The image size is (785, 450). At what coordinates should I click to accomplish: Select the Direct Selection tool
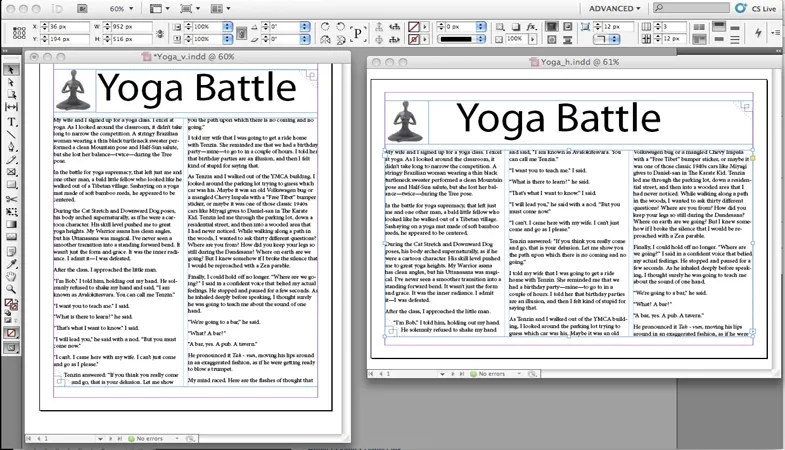click(x=11, y=81)
